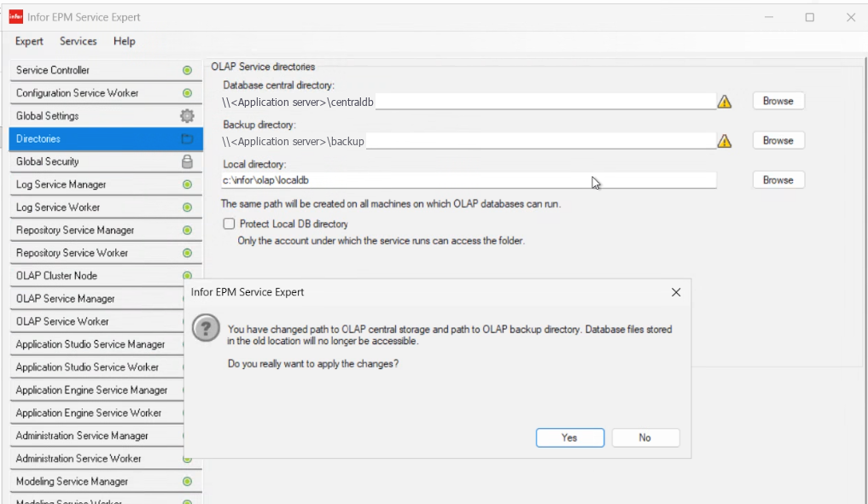Image resolution: width=868 pixels, height=504 pixels.
Task: Browse for the Local directory
Action: 778,180
